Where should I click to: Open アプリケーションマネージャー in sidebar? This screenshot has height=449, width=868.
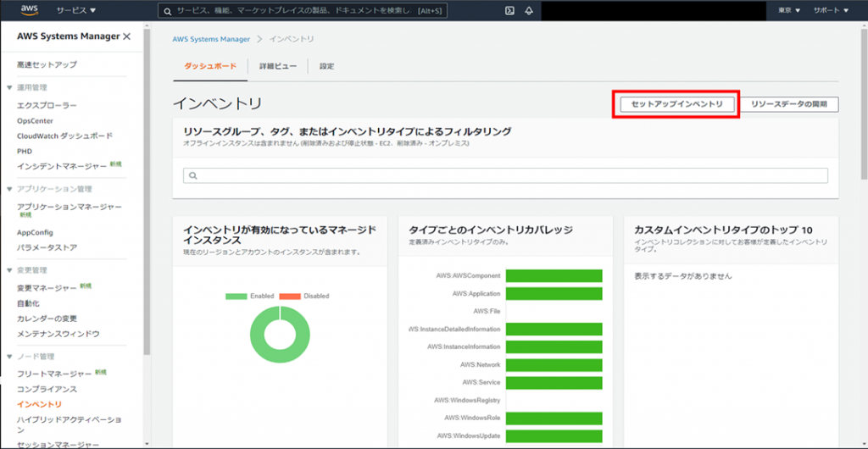70,207
